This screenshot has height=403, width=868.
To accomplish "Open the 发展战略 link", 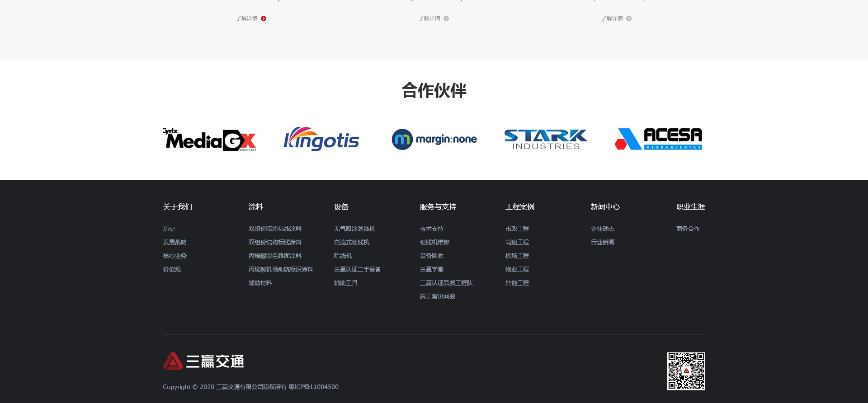I will pos(175,243).
